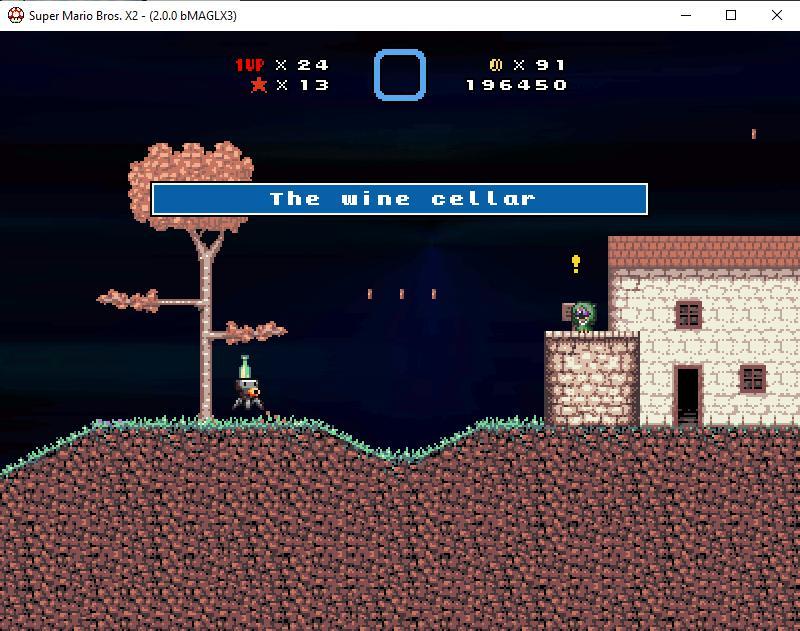
Task: Maximize the game window
Action: coord(731,15)
